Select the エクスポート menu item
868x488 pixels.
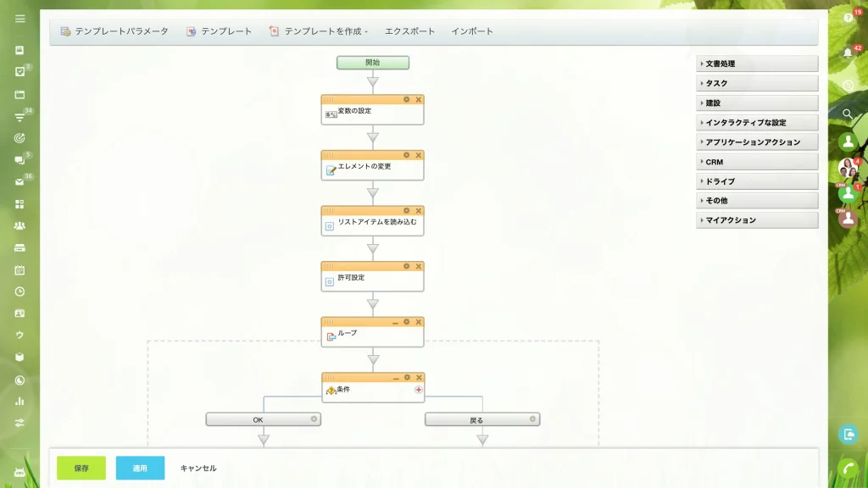click(x=409, y=31)
